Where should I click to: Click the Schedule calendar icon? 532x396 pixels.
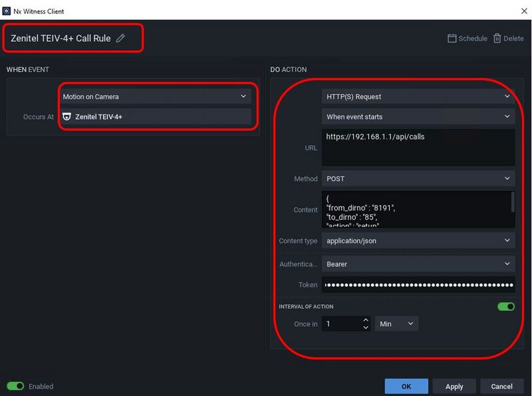click(452, 39)
